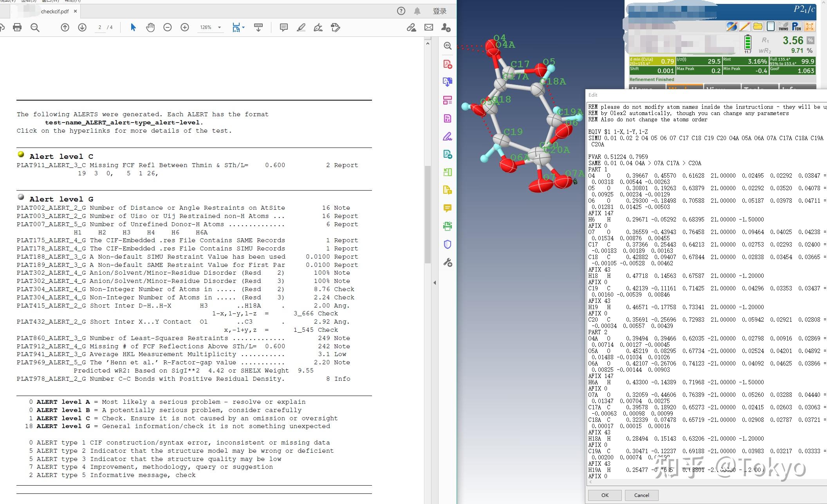The height and width of the screenshot is (504, 827).
Task: Collapse the right tools pane arrow
Action: click(x=435, y=283)
